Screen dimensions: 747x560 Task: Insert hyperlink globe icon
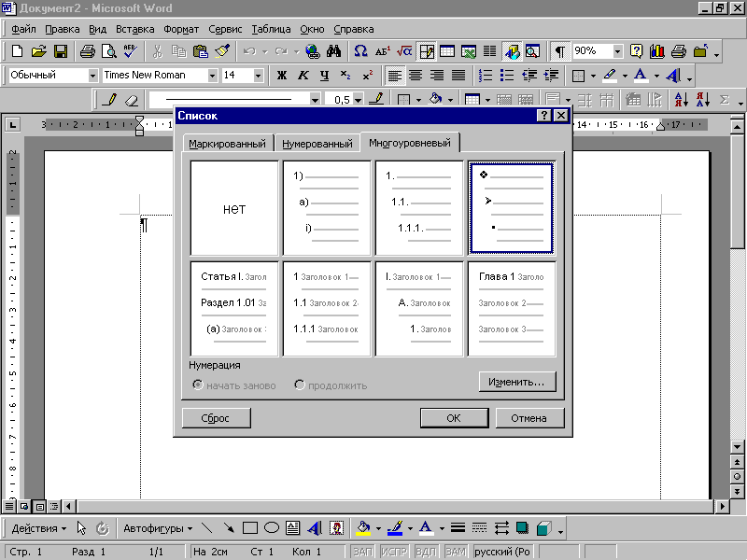(x=313, y=51)
